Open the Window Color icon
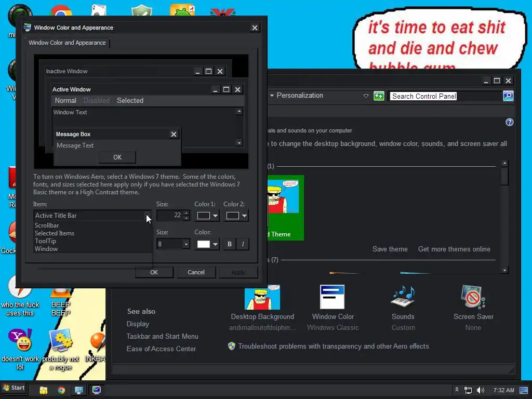532x399 pixels. tap(332, 297)
